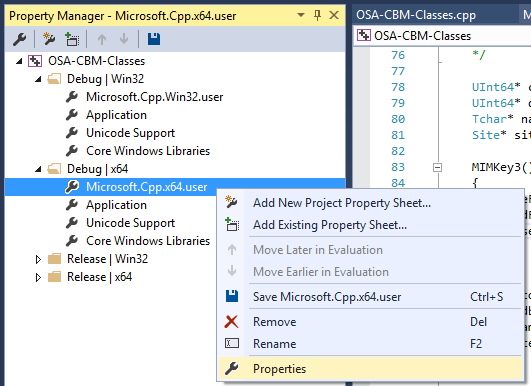Screen dimensions: 531x386
Task: Click Add New Project Property Sheet toolbar icon
Action: point(49,39)
